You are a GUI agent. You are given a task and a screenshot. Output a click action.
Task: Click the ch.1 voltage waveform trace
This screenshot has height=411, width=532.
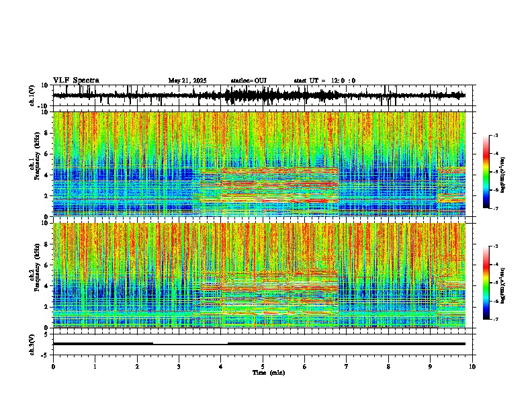(x=259, y=95)
